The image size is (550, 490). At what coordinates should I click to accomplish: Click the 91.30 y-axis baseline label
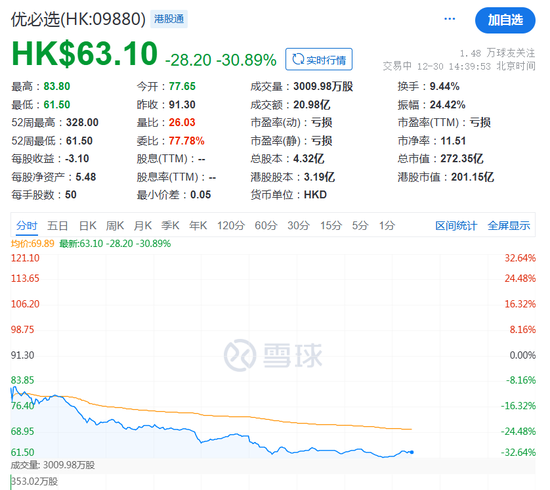point(22,355)
